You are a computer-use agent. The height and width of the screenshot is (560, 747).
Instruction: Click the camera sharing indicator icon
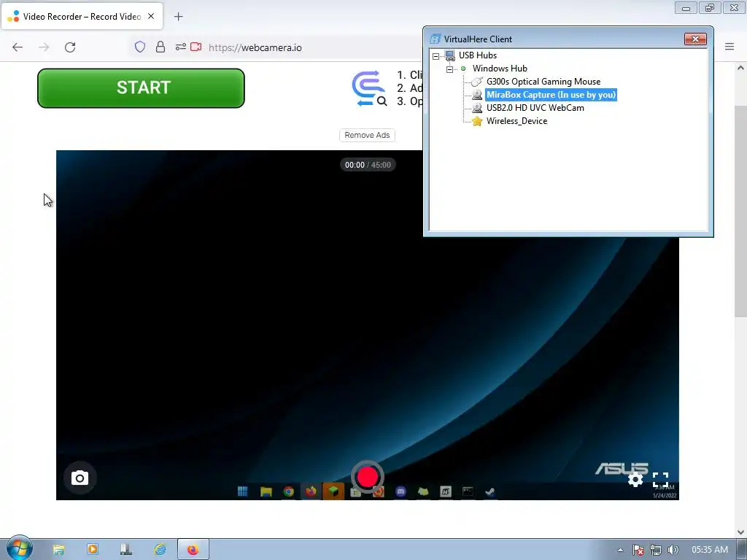(x=196, y=47)
